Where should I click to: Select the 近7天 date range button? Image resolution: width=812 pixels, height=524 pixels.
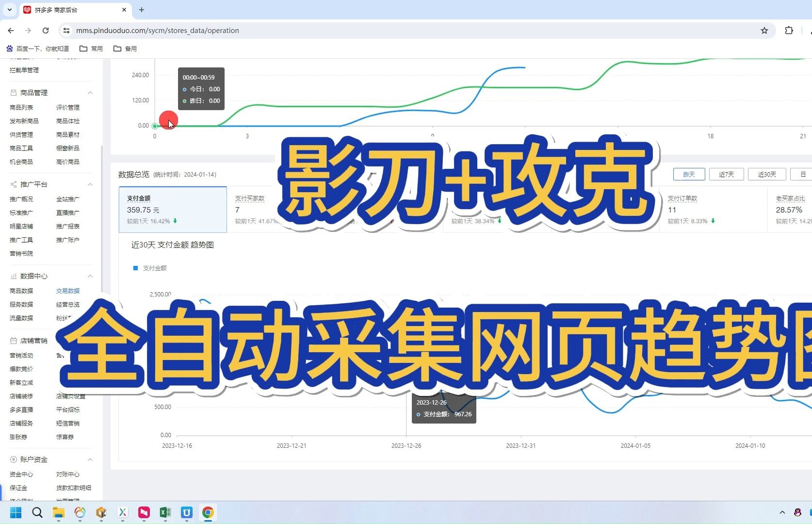(x=726, y=174)
